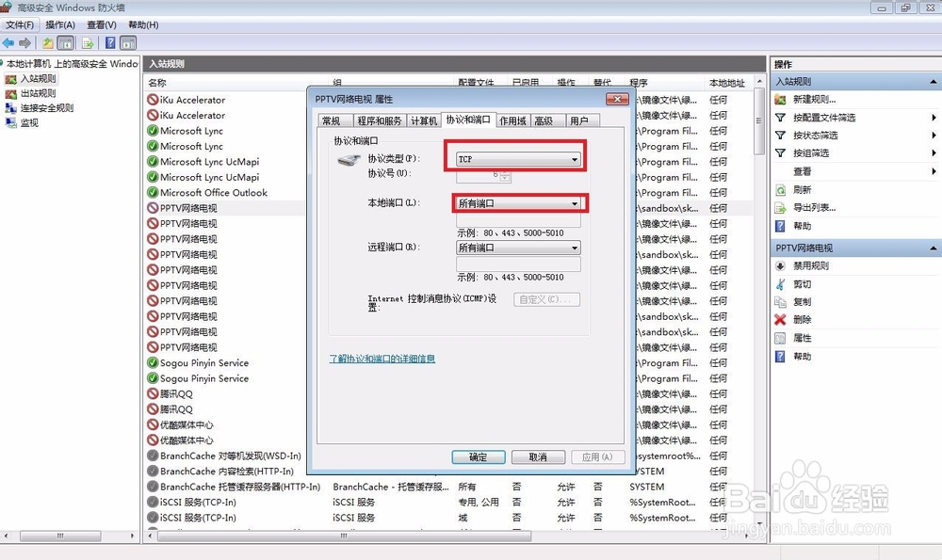Viewport: 942px width, 560px height.
Task: Click the local port text input field
Action: [x=518, y=219]
